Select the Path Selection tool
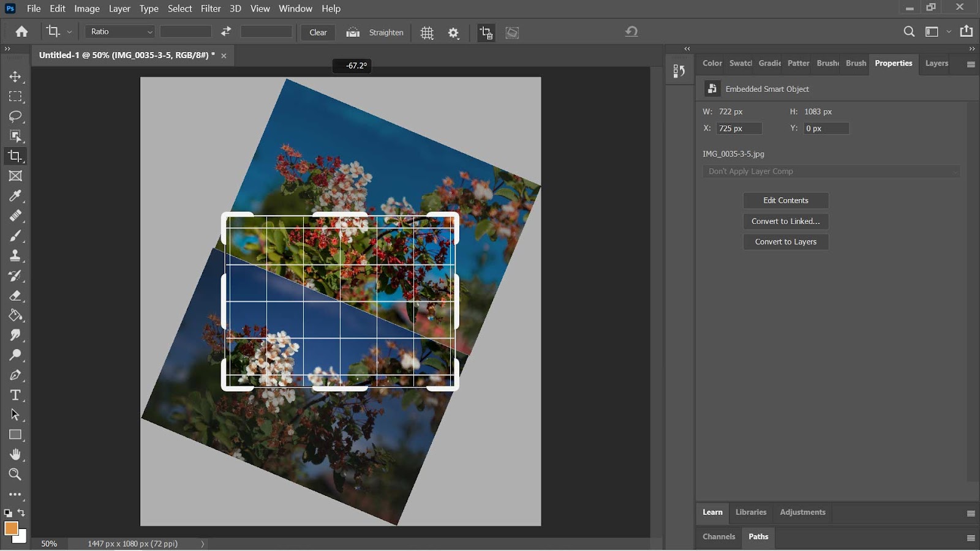The height and width of the screenshot is (551, 980). tap(15, 414)
